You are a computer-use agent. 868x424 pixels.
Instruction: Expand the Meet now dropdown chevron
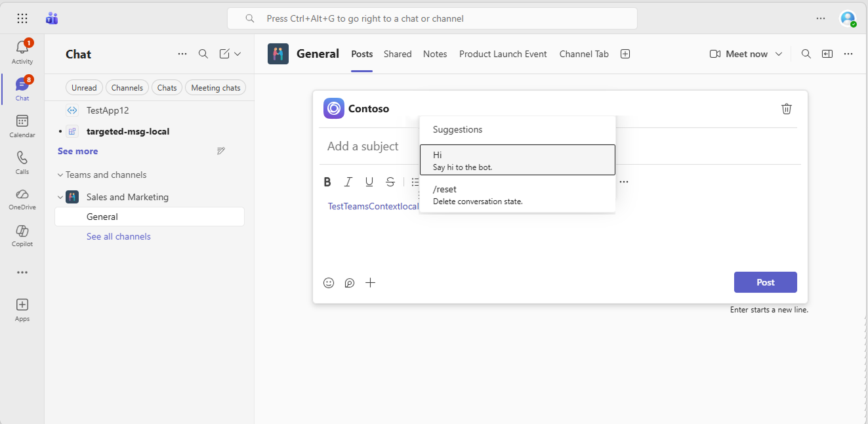779,54
